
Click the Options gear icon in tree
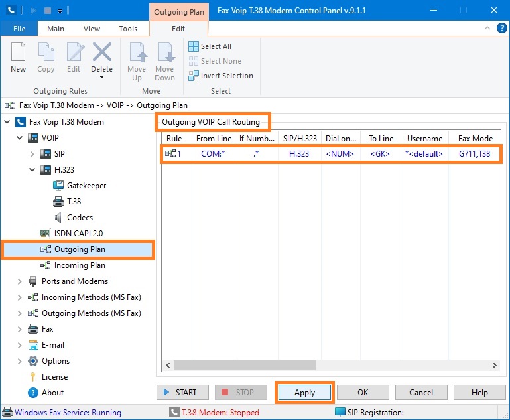coord(33,361)
